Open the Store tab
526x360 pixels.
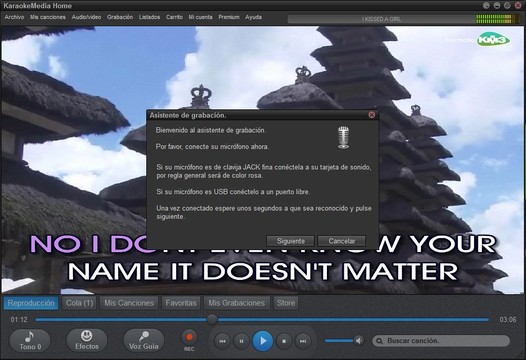(285, 303)
